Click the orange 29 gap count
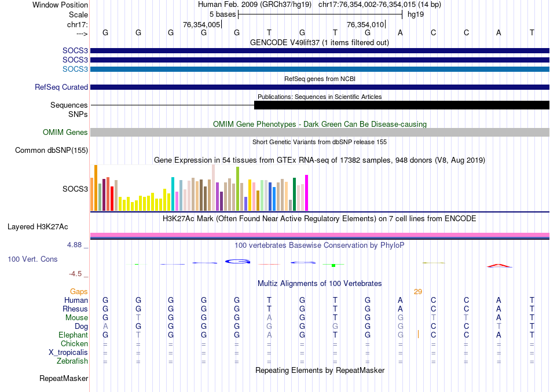The image size is (550, 392). 418,292
